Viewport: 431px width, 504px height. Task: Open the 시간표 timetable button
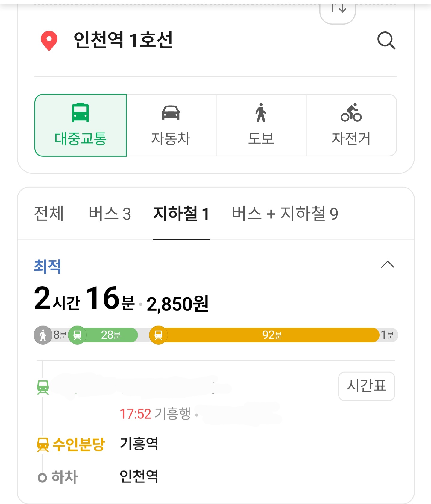[366, 386]
